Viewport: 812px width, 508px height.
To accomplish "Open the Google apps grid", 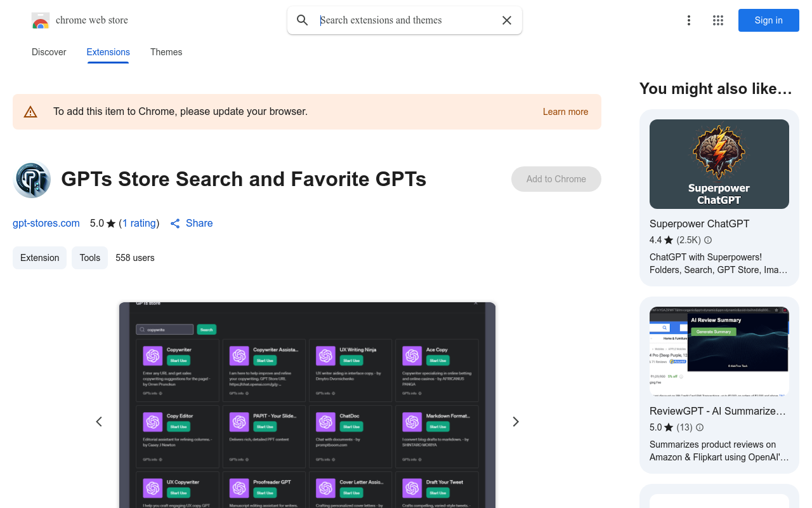I will (x=717, y=20).
